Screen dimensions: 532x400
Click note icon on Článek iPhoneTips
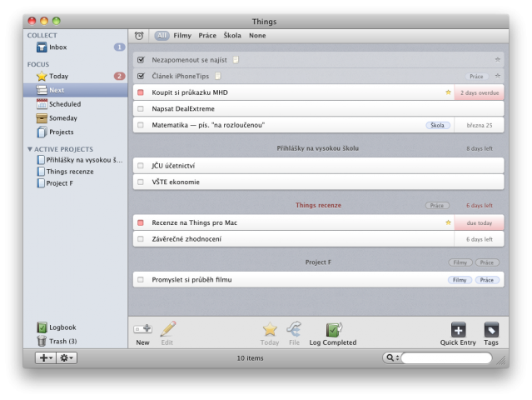click(x=218, y=76)
